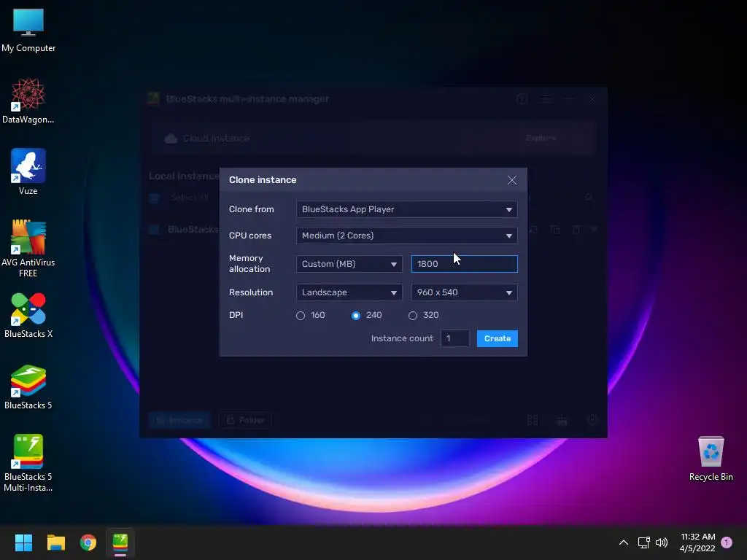The width and height of the screenshot is (747, 560).
Task: Expand the 960 x 540 resolution dropdown
Action: (x=465, y=292)
